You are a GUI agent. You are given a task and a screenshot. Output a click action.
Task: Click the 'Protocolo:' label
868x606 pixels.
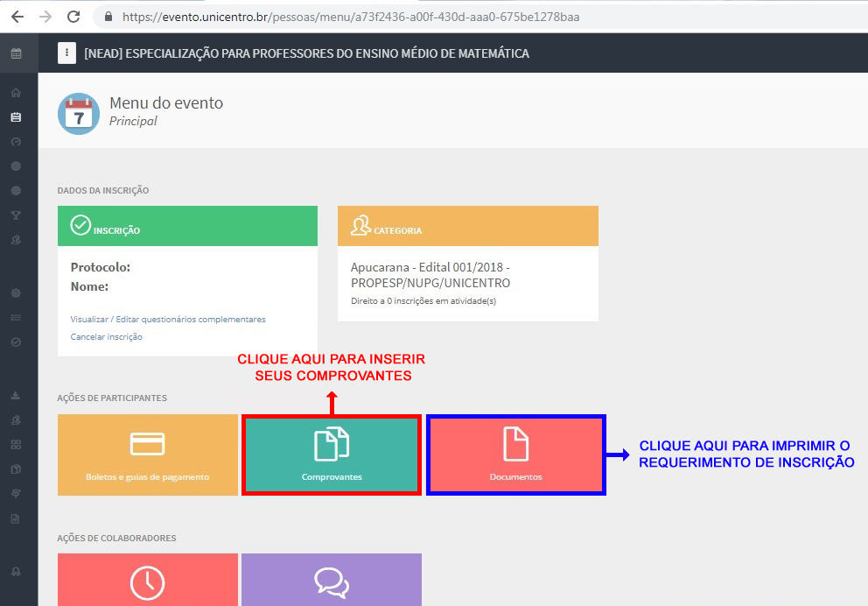pos(101,267)
